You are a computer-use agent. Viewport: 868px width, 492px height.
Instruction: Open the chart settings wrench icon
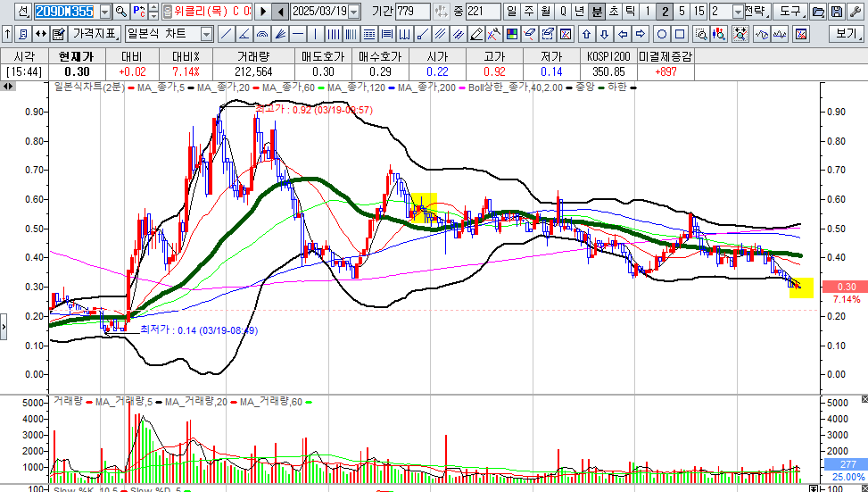click(x=855, y=11)
